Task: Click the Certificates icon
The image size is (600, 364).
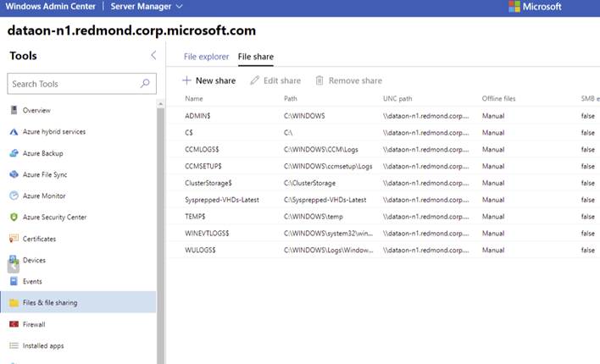Action: pyautogui.click(x=14, y=239)
